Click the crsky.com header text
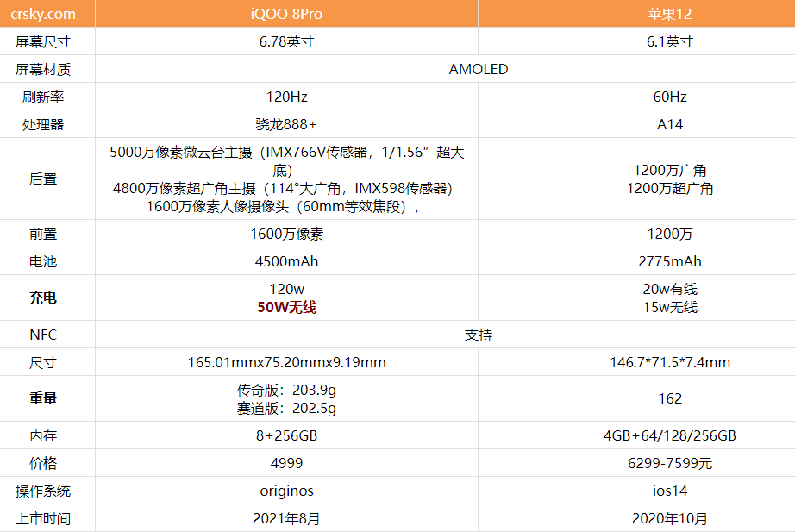Image resolution: width=795 pixels, height=532 pixels. tap(43, 14)
